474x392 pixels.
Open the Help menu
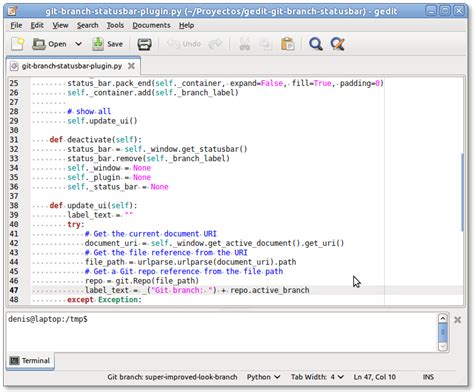coord(186,25)
